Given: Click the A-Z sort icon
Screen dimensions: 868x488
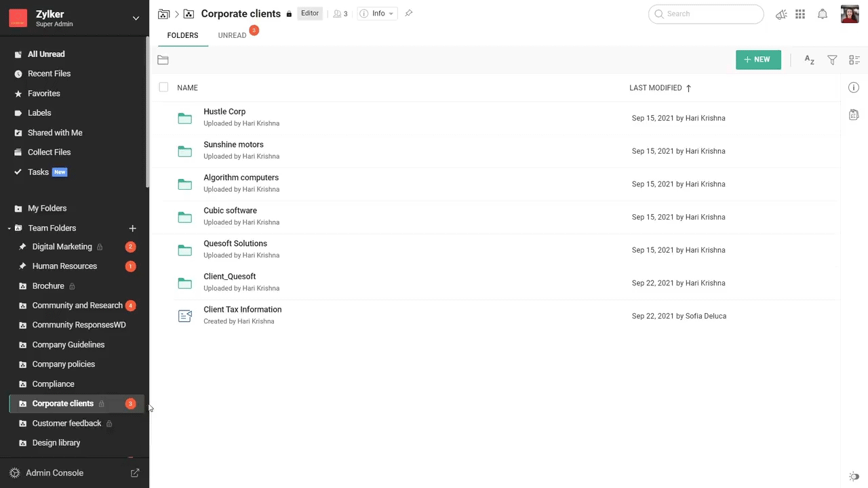Looking at the screenshot, I should 809,60.
